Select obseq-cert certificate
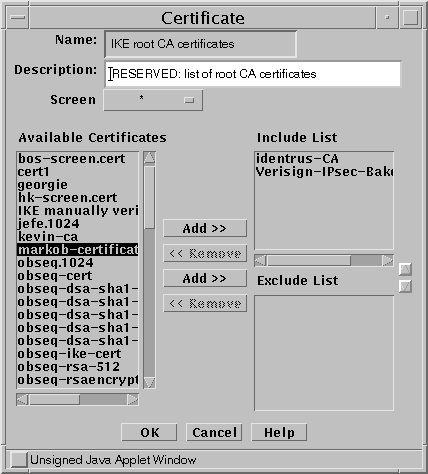The width and height of the screenshot is (428, 474). click(77, 276)
